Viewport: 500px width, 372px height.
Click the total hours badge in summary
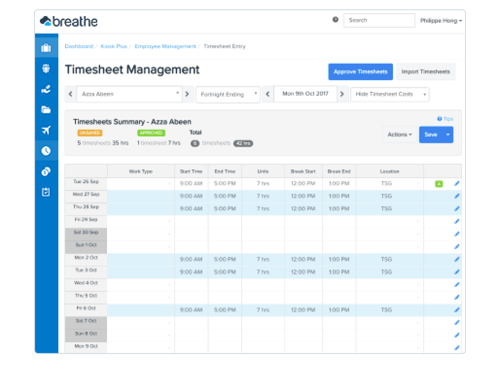243,143
